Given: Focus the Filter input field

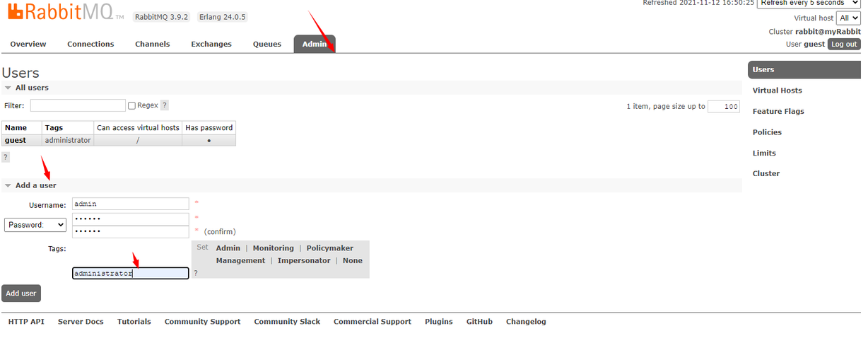Looking at the screenshot, I should [x=78, y=105].
